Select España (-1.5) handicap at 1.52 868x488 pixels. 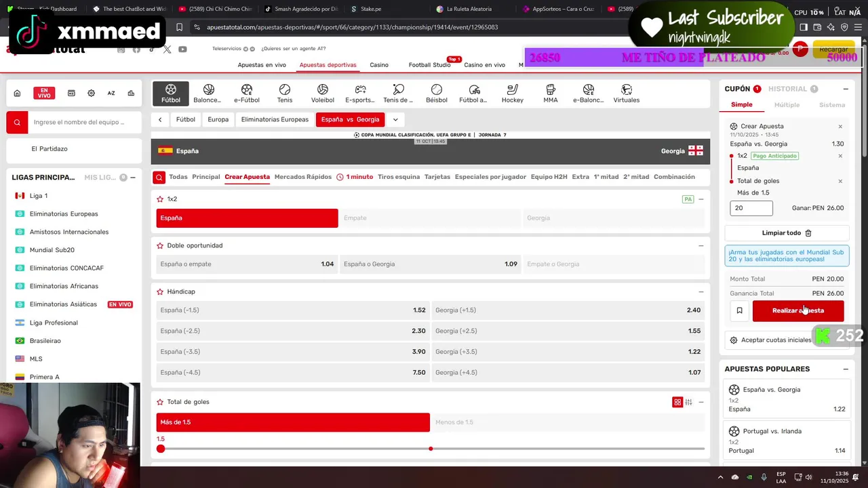point(293,310)
